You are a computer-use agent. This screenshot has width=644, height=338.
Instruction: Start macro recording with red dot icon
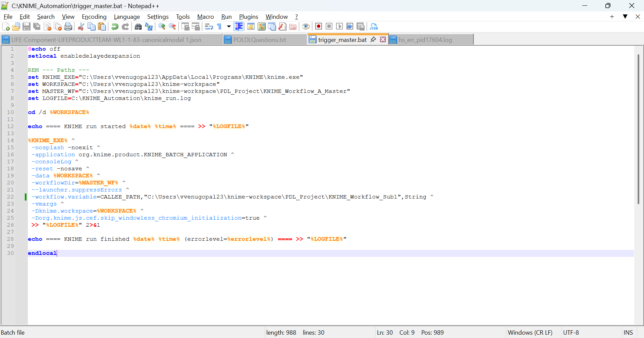click(x=319, y=27)
